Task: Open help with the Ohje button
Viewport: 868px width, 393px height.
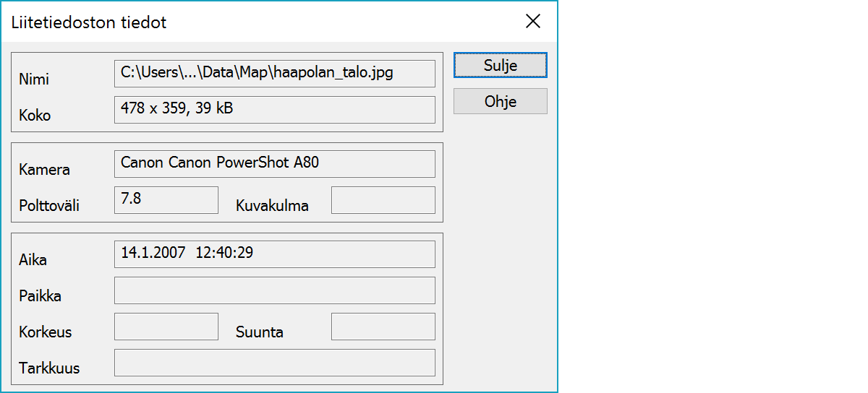Action: click(500, 101)
